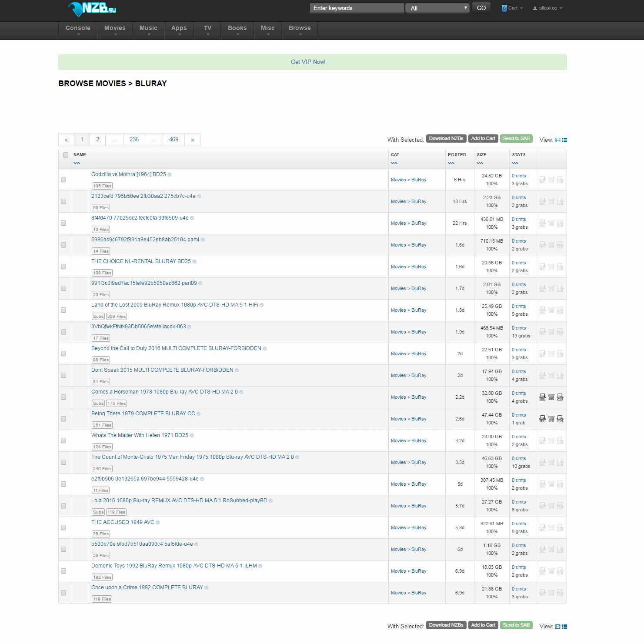Send Comes a Horseman to SAB icon
The image size is (644, 644).
coord(560,397)
